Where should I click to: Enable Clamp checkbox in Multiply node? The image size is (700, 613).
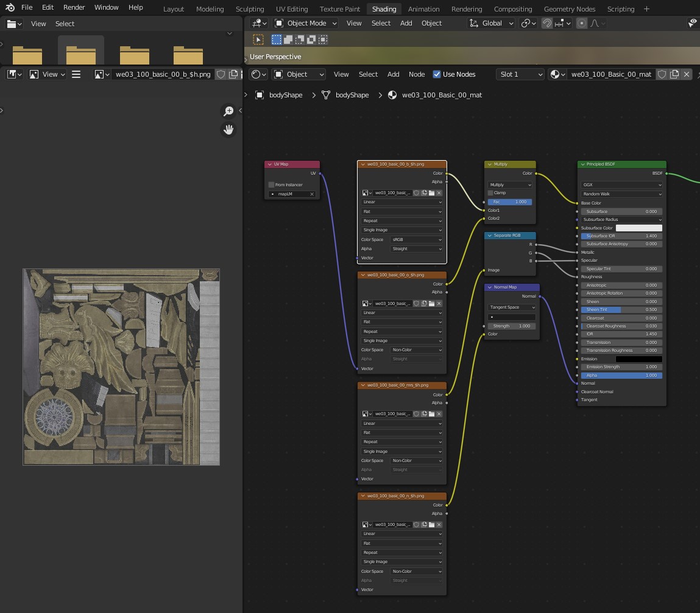pos(490,193)
